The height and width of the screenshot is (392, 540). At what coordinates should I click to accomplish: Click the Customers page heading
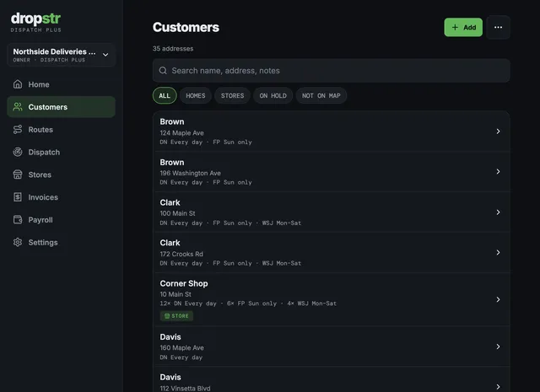[186, 27]
